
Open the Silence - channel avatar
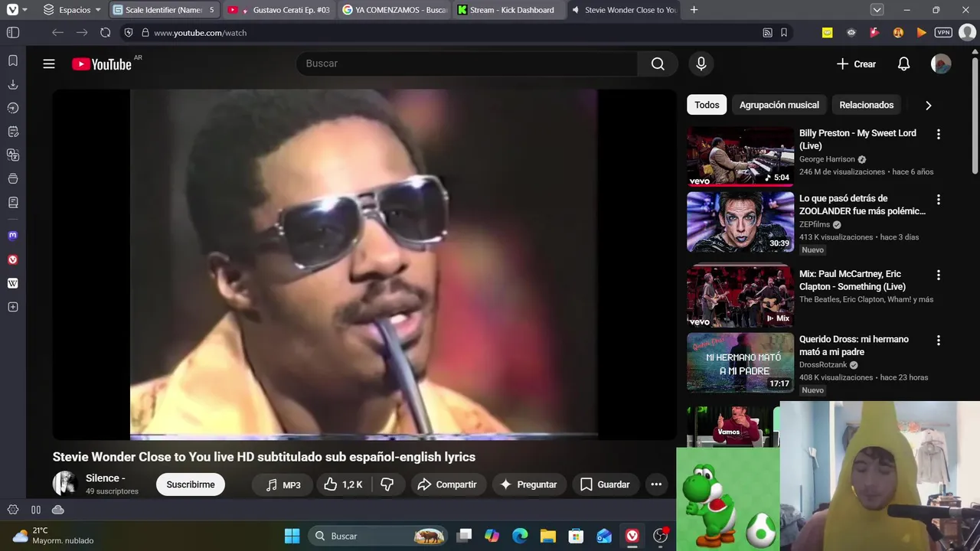click(x=65, y=484)
